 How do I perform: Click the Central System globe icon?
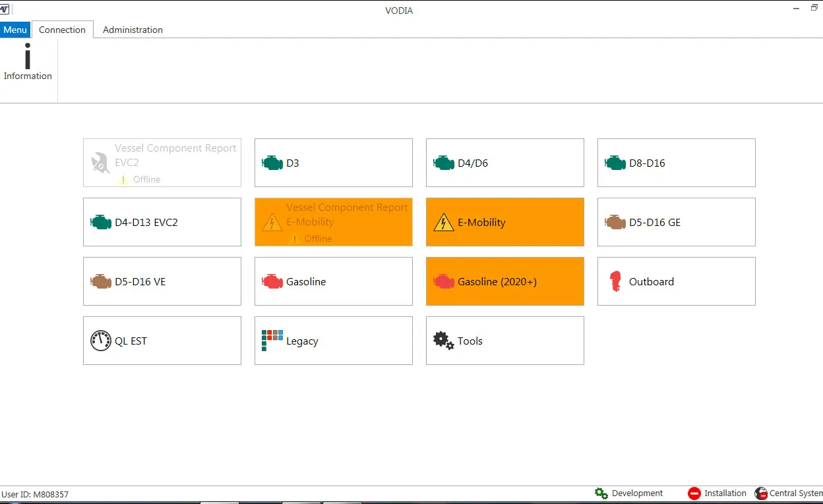click(761, 493)
